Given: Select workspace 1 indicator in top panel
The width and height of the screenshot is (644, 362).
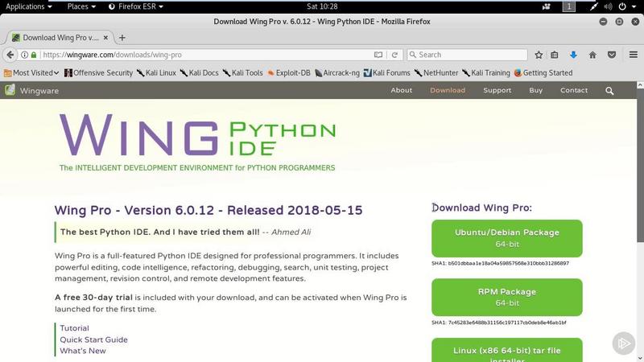Looking at the screenshot, I should coord(569,6).
